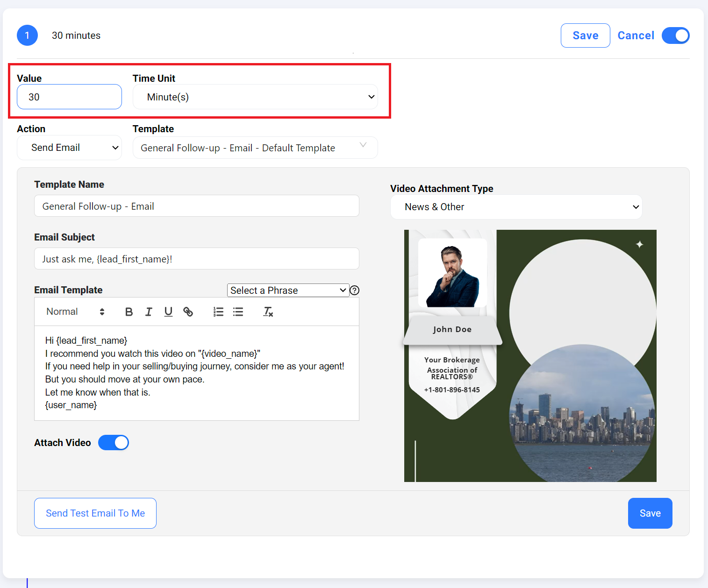Image resolution: width=708 pixels, height=588 pixels.
Task: Open the Select a Phrase dropdown
Action: click(288, 290)
